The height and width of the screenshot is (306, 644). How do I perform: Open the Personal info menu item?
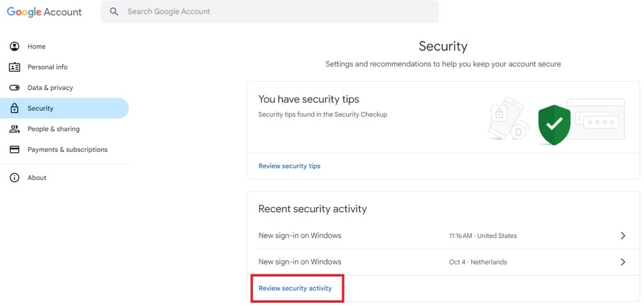(x=47, y=67)
